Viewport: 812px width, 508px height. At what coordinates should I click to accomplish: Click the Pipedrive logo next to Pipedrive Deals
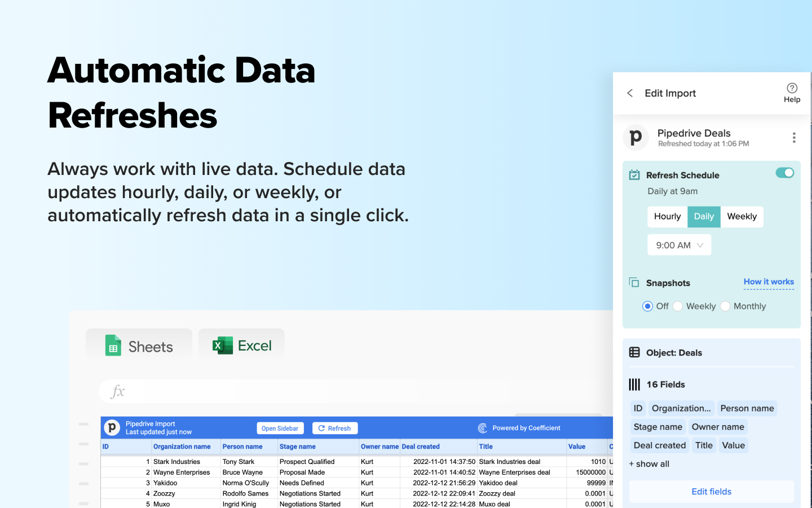[x=636, y=137]
